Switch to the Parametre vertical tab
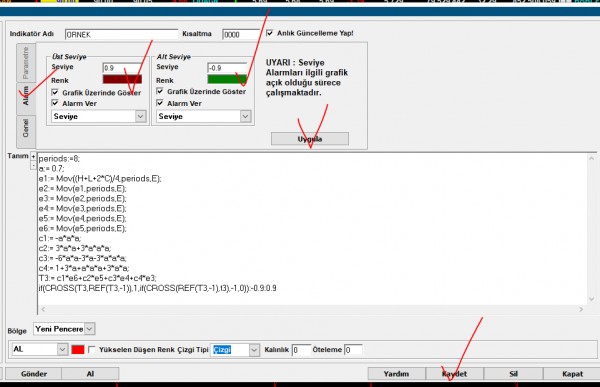This screenshot has height=387, width=600. coord(26,63)
